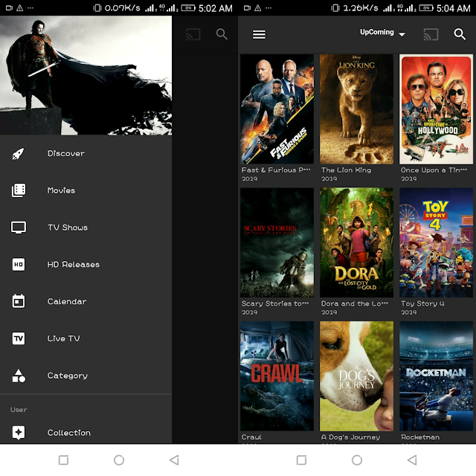This screenshot has width=476, height=476.
Task: Open Scary Stories poster
Action: [x=277, y=242]
